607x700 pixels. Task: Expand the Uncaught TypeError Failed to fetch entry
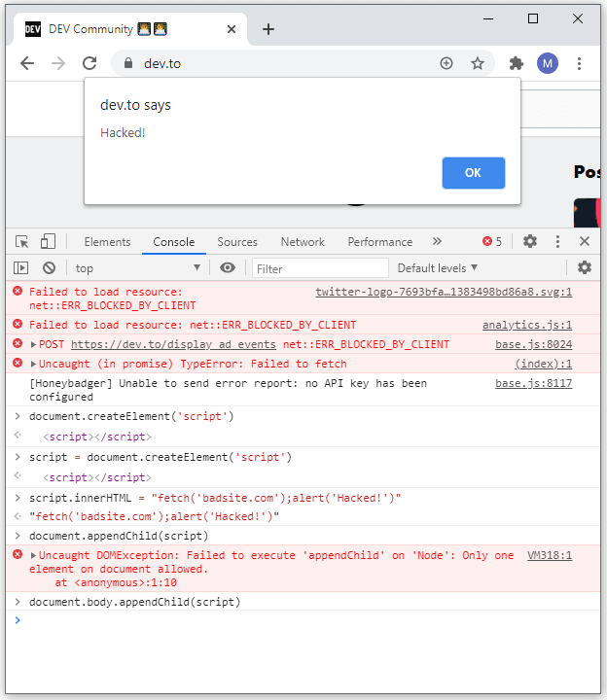33,365
